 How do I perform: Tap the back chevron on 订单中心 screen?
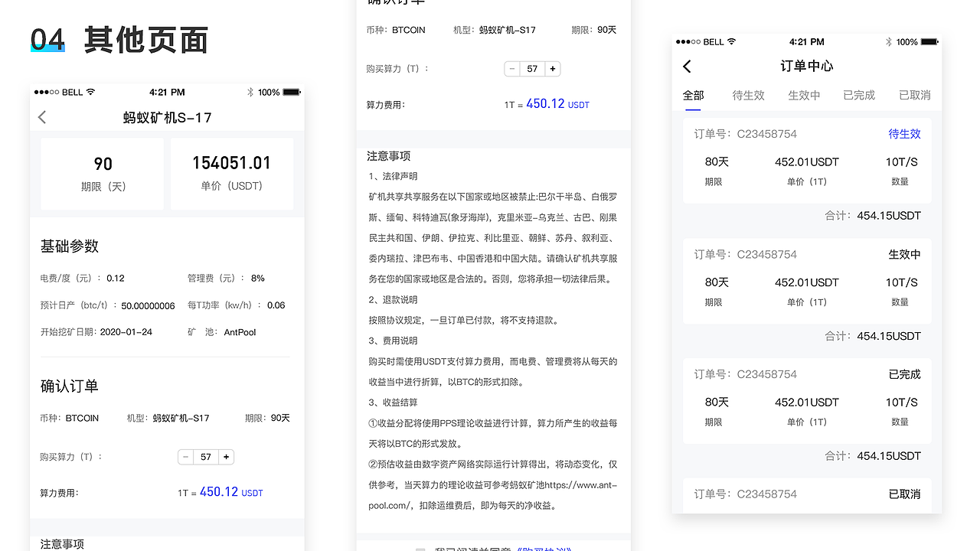click(x=687, y=67)
